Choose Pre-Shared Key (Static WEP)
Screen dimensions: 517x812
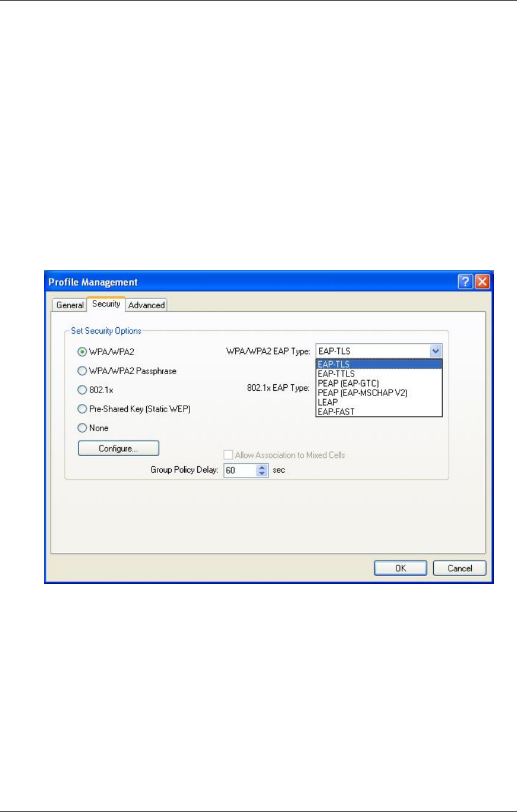coord(83,409)
